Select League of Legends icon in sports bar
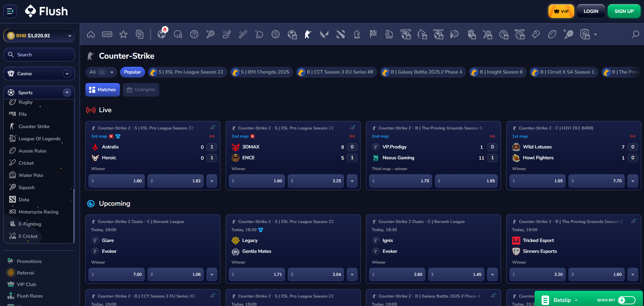Screen dimensions: 644x306 389,34
